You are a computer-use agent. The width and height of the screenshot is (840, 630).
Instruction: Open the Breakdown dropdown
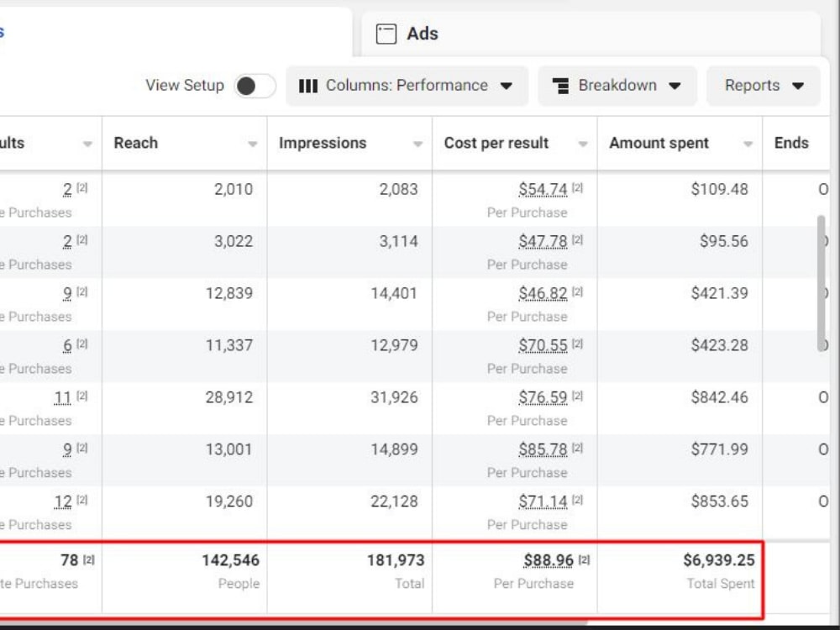tap(617, 86)
